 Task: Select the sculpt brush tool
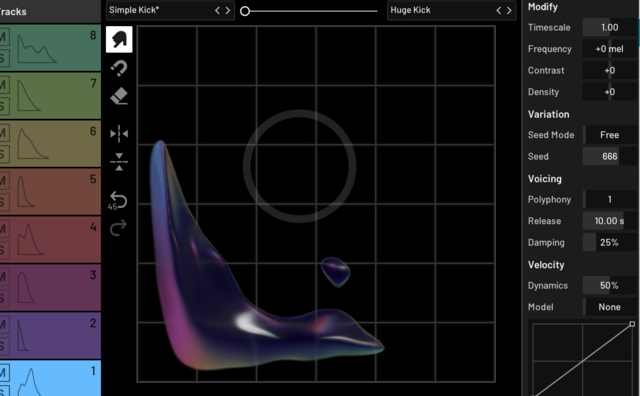coord(119,40)
